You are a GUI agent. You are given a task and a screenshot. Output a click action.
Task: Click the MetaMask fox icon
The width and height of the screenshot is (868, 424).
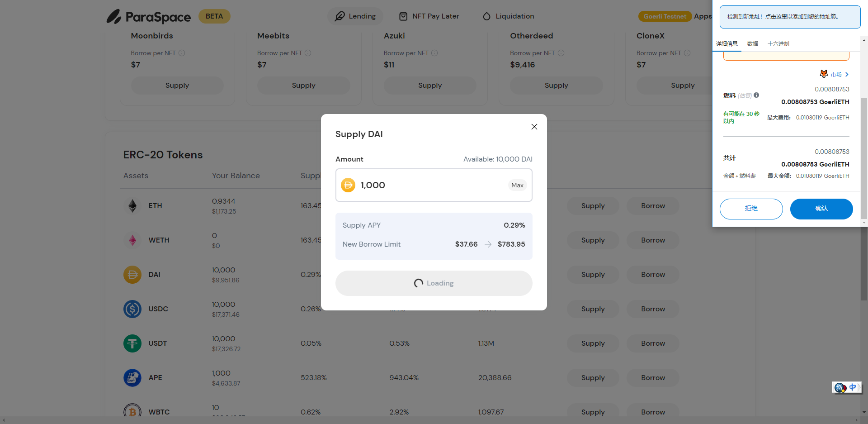click(x=824, y=74)
